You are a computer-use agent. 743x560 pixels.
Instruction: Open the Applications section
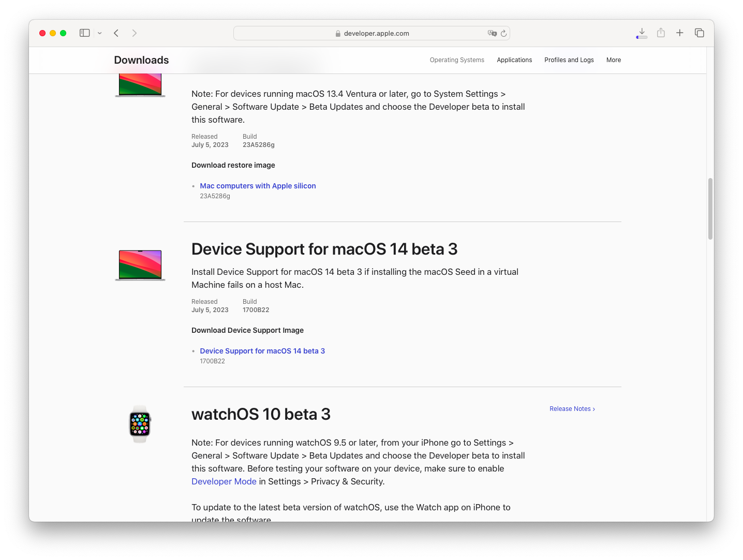tap(514, 60)
